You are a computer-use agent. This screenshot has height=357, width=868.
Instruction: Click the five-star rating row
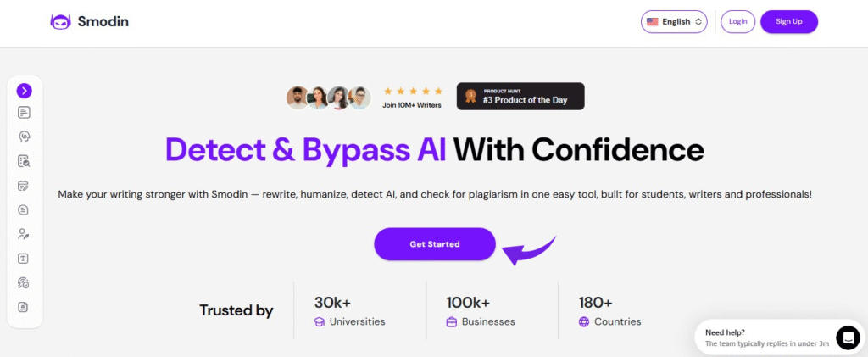[413, 91]
